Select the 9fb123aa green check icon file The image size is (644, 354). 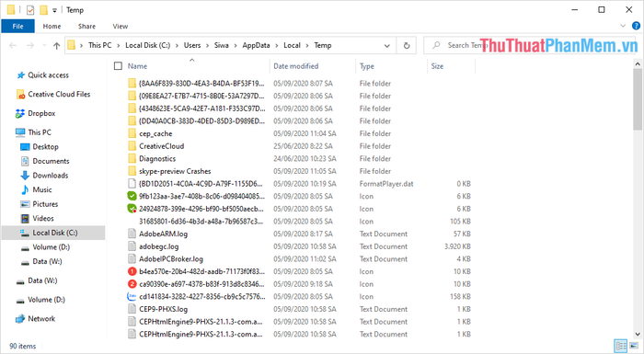pos(132,196)
